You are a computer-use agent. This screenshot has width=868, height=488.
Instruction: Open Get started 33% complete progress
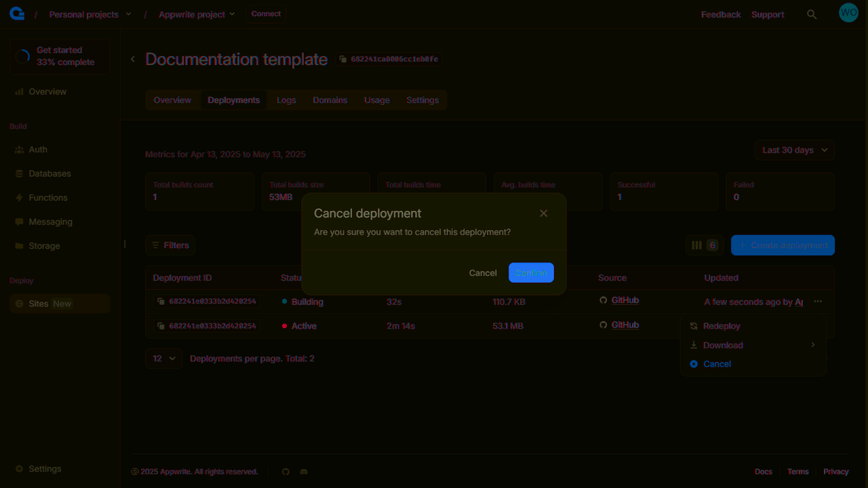coord(60,56)
